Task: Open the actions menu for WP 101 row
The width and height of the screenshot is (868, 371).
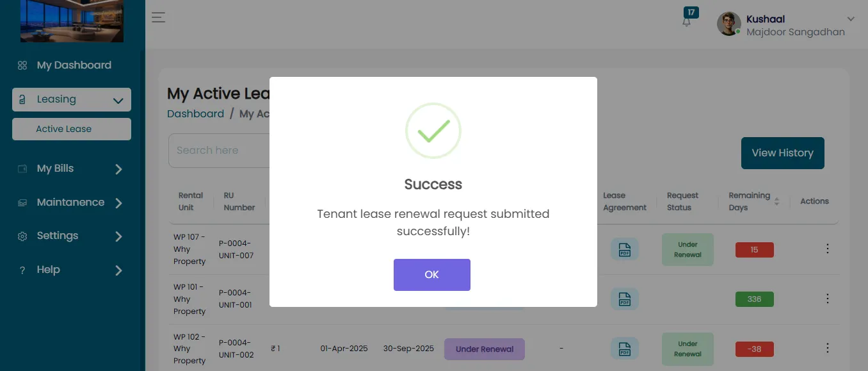Action: [827, 299]
